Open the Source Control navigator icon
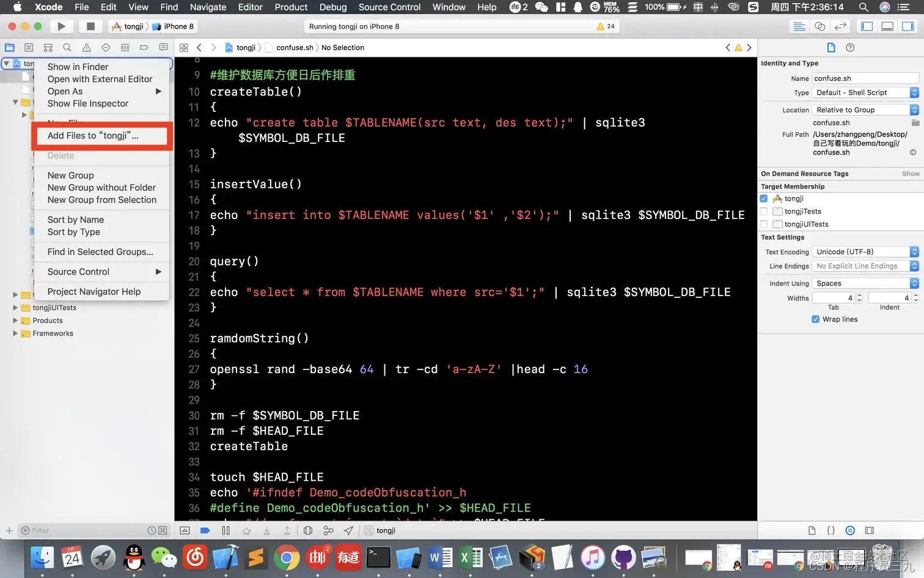 tap(29, 48)
